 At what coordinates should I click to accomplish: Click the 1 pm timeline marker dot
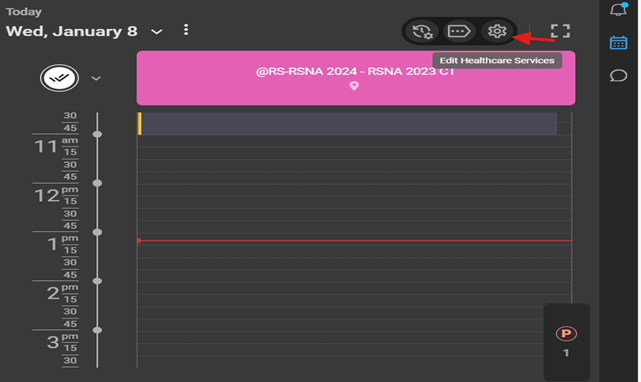97,232
